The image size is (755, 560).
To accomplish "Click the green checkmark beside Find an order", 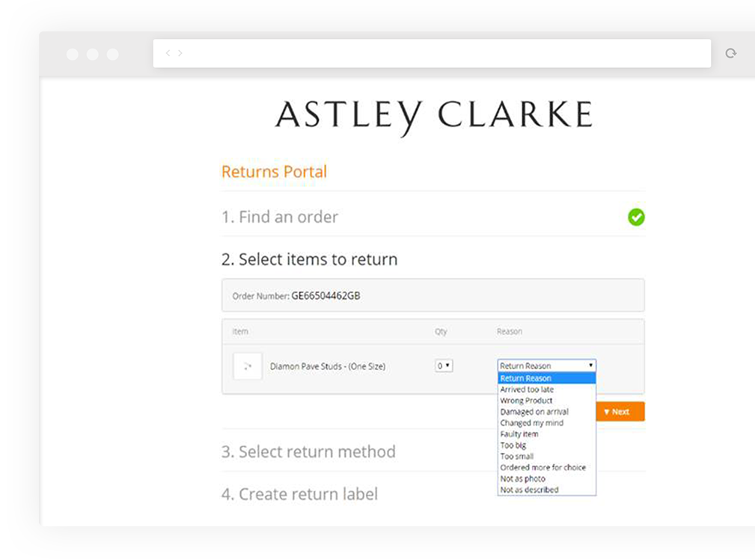I will click(636, 217).
